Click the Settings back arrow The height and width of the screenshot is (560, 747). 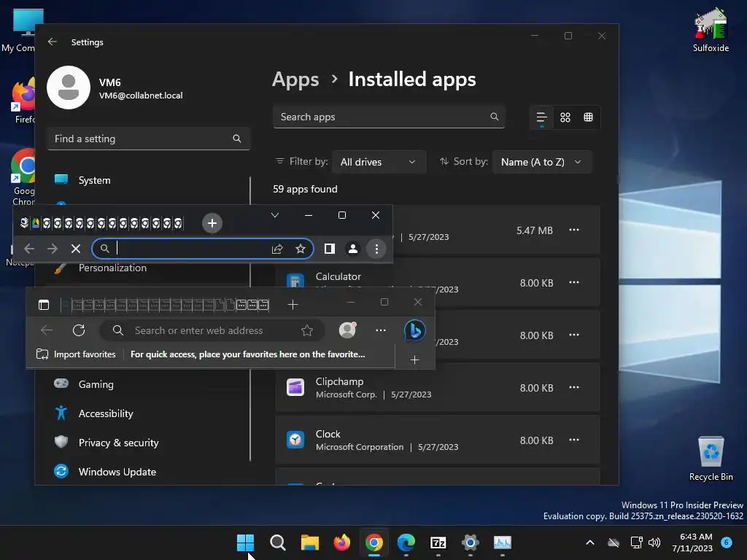pyautogui.click(x=53, y=42)
